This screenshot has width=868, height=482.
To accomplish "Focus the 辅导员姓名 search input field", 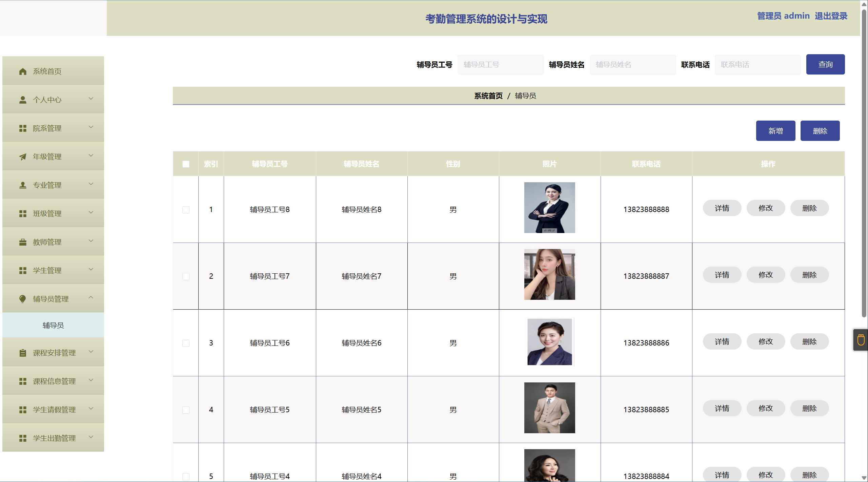I will pyautogui.click(x=632, y=65).
